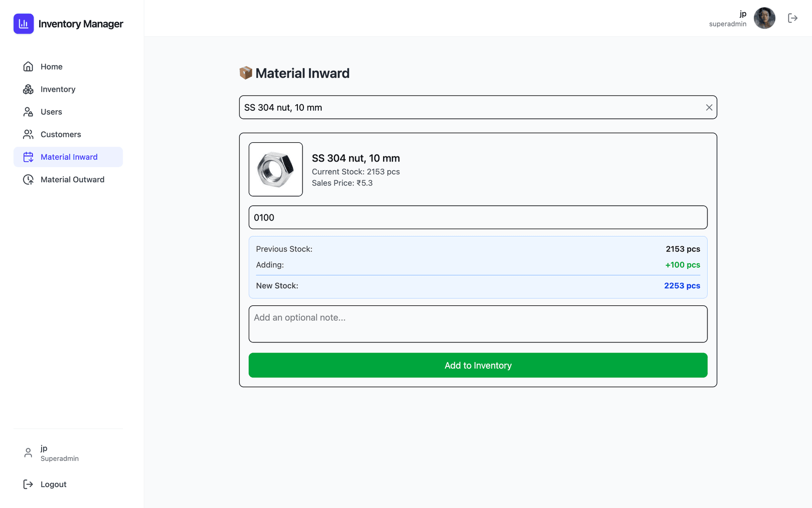Image resolution: width=812 pixels, height=508 pixels.
Task: Click the SS 304 nut search field
Action: point(478,108)
